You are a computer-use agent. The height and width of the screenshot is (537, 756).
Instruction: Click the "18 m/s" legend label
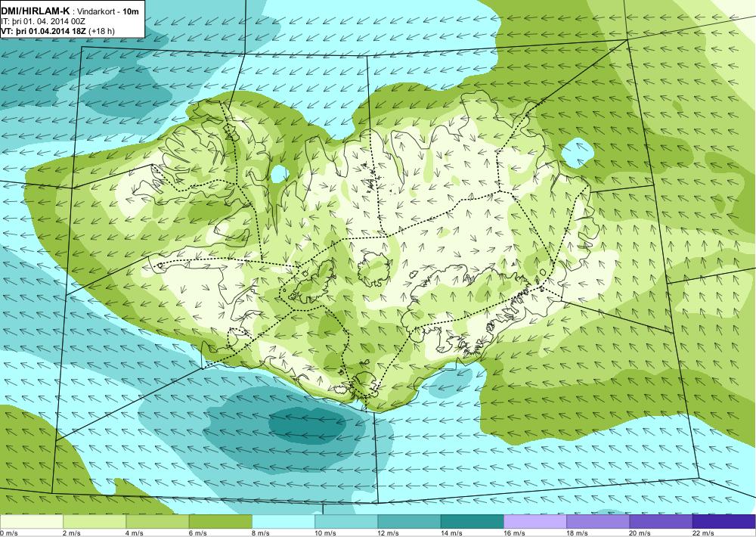[577, 533]
